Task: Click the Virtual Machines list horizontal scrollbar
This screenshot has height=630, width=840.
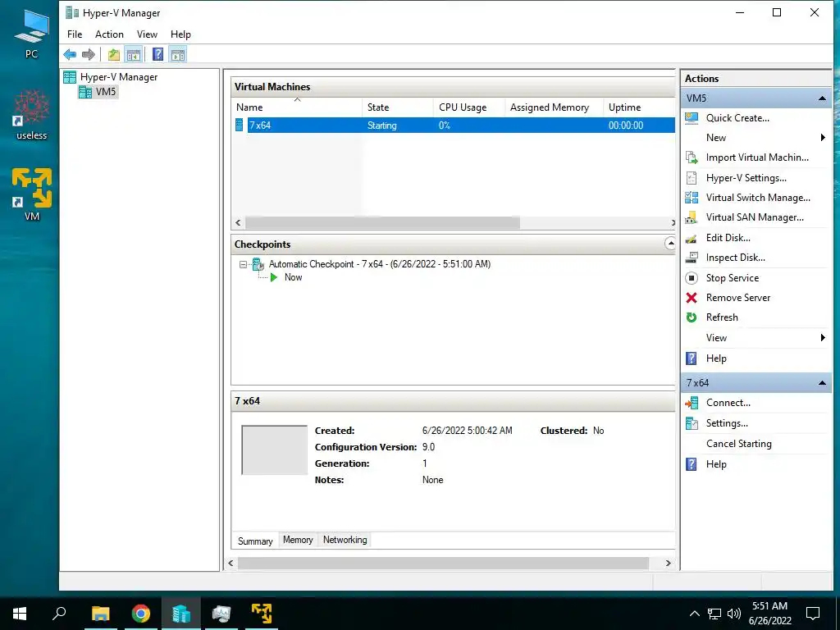Action: click(x=382, y=222)
